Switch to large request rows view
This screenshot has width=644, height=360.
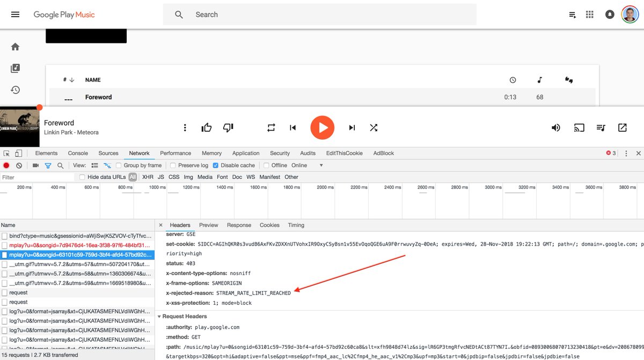[x=95, y=165]
